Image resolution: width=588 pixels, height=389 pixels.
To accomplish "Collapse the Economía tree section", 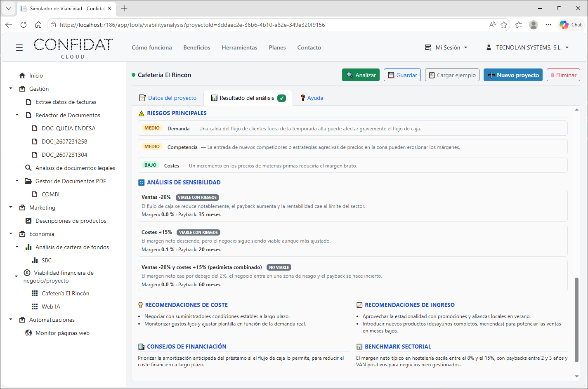I will coord(11,234).
